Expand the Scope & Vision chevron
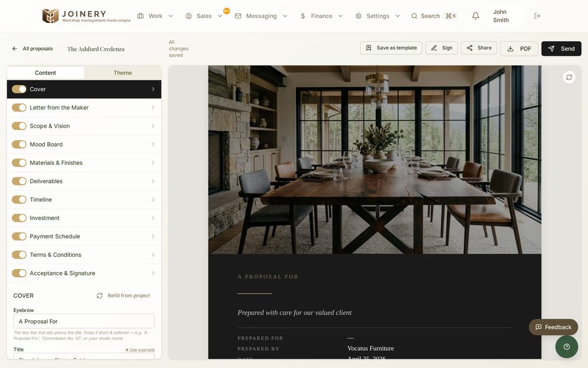588x368 pixels. pyautogui.click(x=153, y=126)
